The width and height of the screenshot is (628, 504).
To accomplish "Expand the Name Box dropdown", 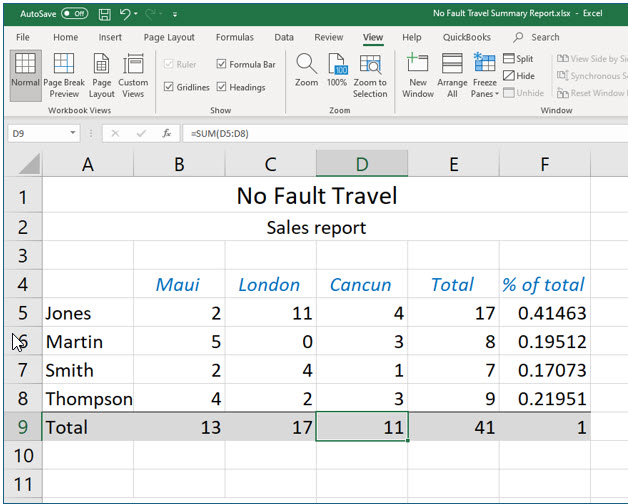I will pos(72,133).
